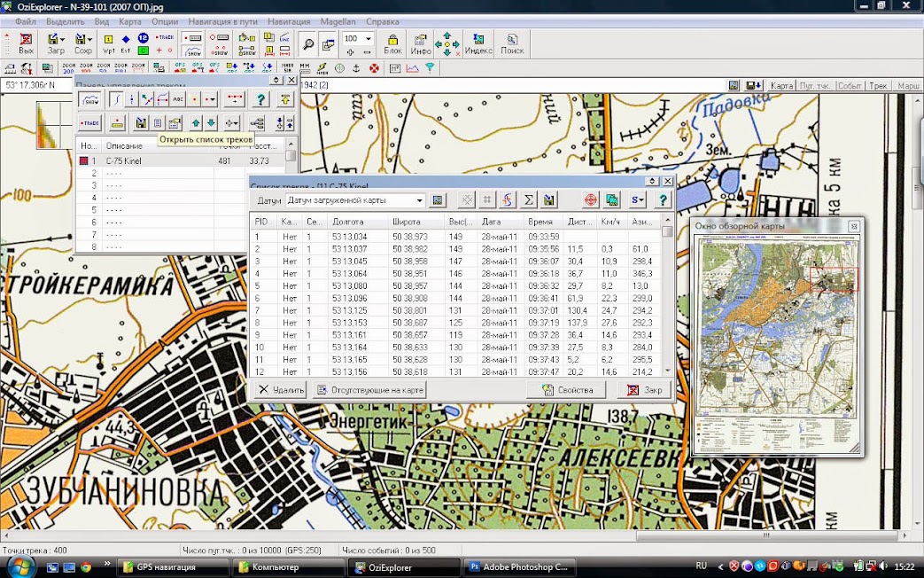Screen dimensions: 924x578
Task: Expand the Датум datum dropdown
Action: point(420,200)
